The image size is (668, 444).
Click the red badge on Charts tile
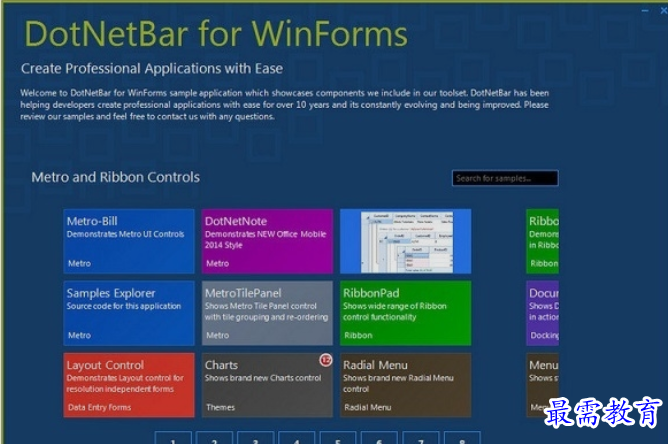point(325,360)
